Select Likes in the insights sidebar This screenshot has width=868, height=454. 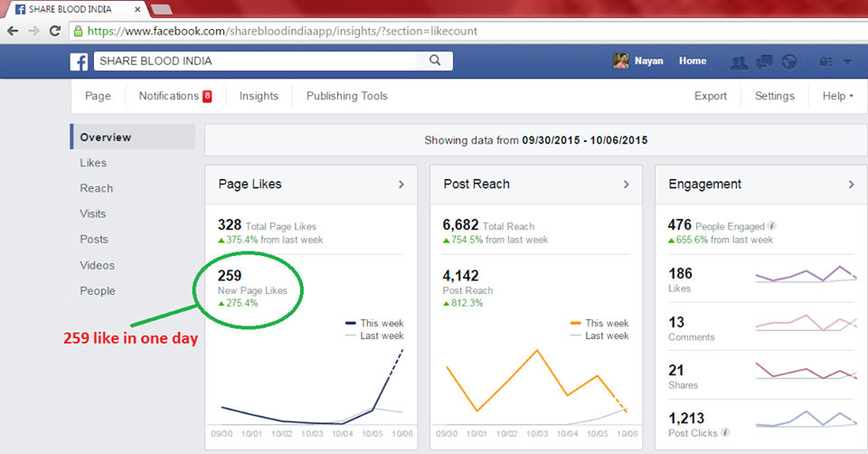pos(93,163)
